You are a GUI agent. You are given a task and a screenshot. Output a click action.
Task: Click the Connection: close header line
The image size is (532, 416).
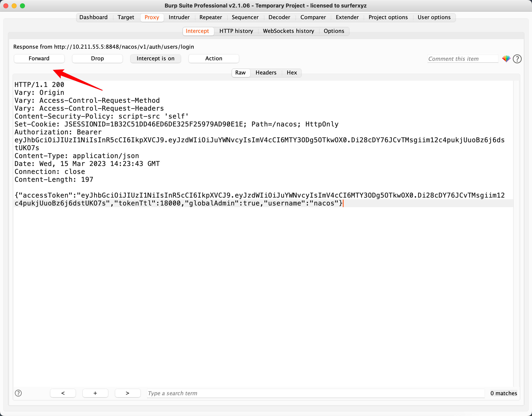50,171
